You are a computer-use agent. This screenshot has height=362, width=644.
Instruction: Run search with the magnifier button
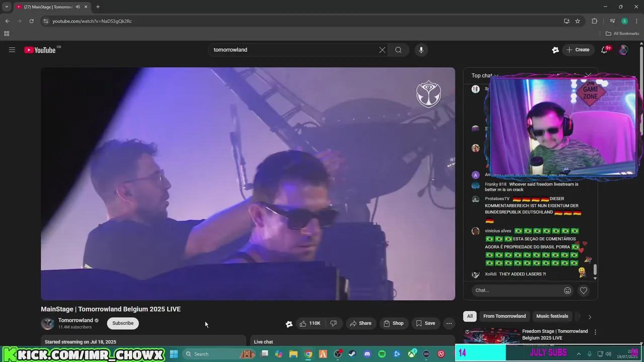pos(398,50)
